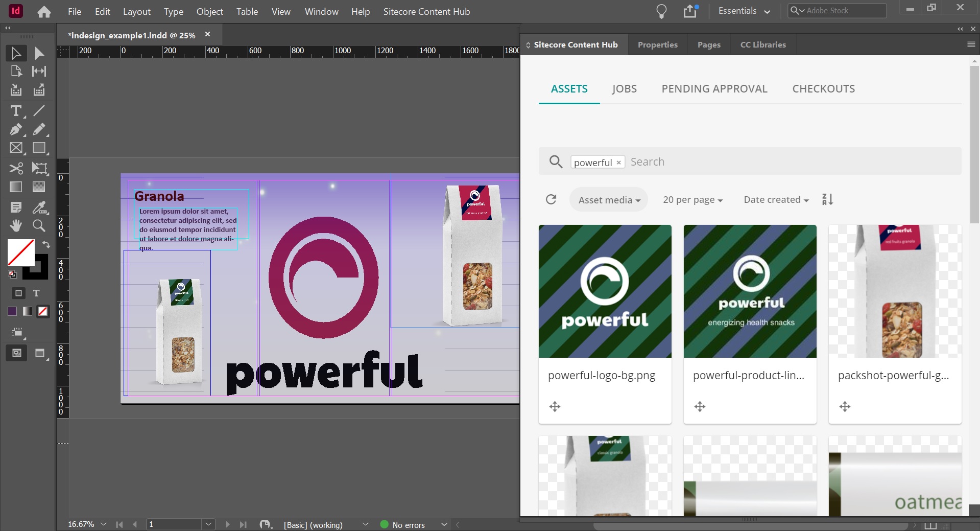Choose the Rectangle tool
This screenshot has width=980, height=531.
pyautogui.click(x=39, y=148)
